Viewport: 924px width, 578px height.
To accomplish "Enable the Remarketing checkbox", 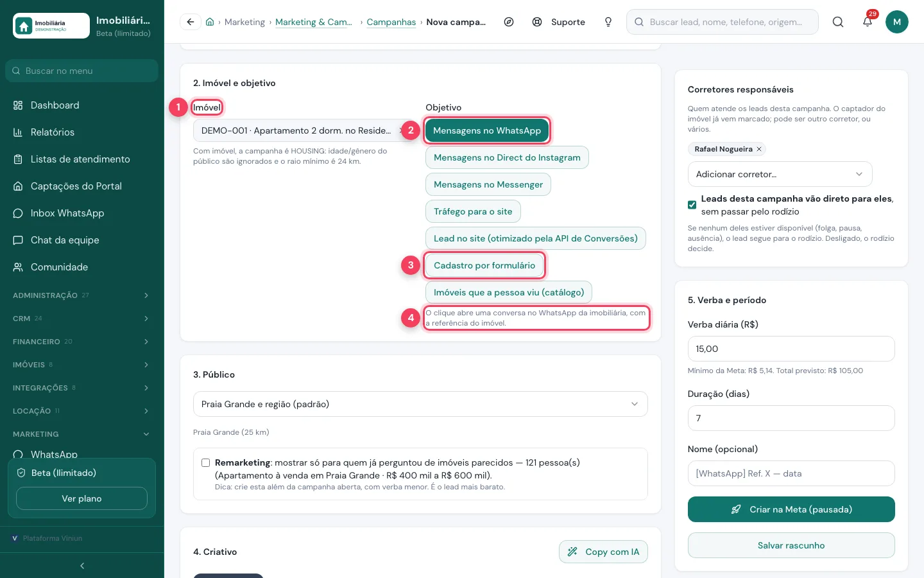I will (205, 462).
